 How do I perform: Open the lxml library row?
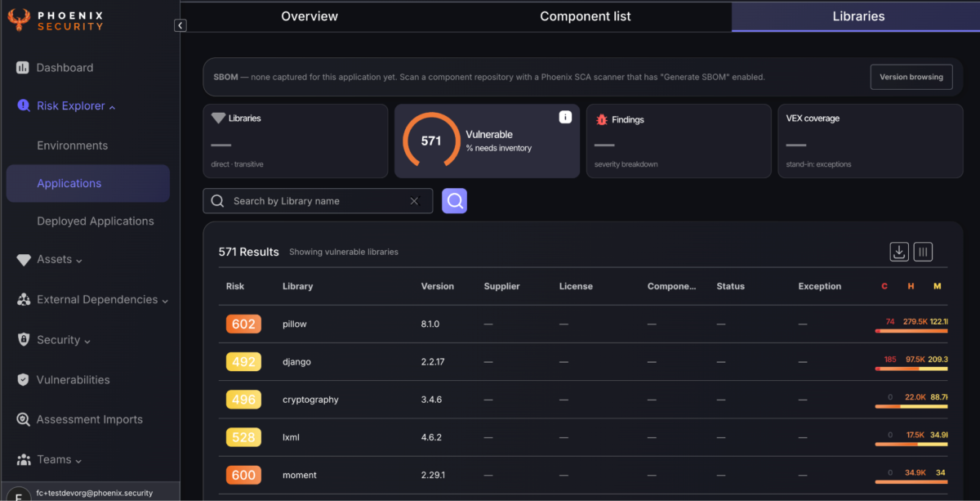coord(583,437)
